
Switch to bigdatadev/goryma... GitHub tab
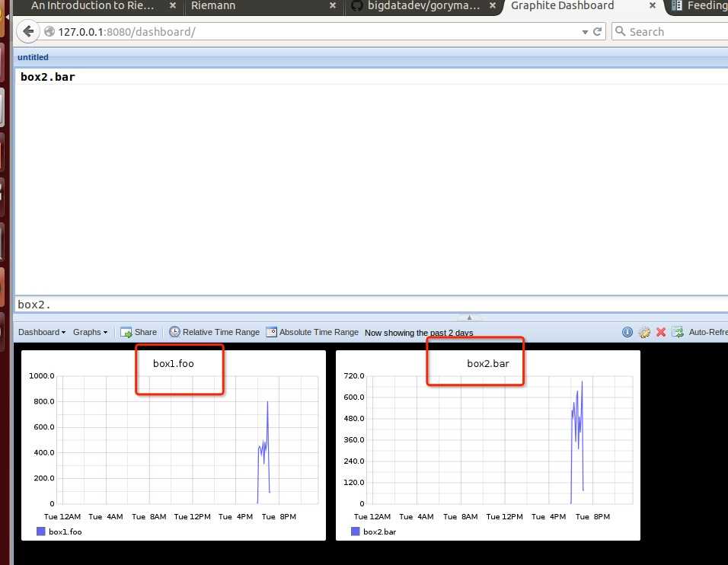(423, 5)
